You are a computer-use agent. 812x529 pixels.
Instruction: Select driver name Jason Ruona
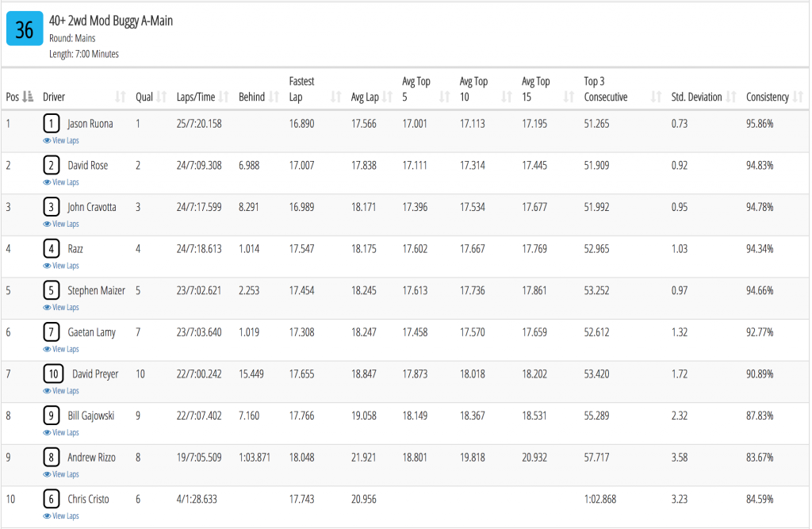click(90, 124)
